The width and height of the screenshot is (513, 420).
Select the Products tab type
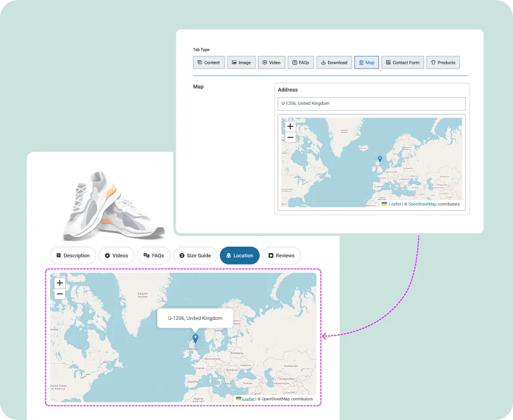point(443,63)
